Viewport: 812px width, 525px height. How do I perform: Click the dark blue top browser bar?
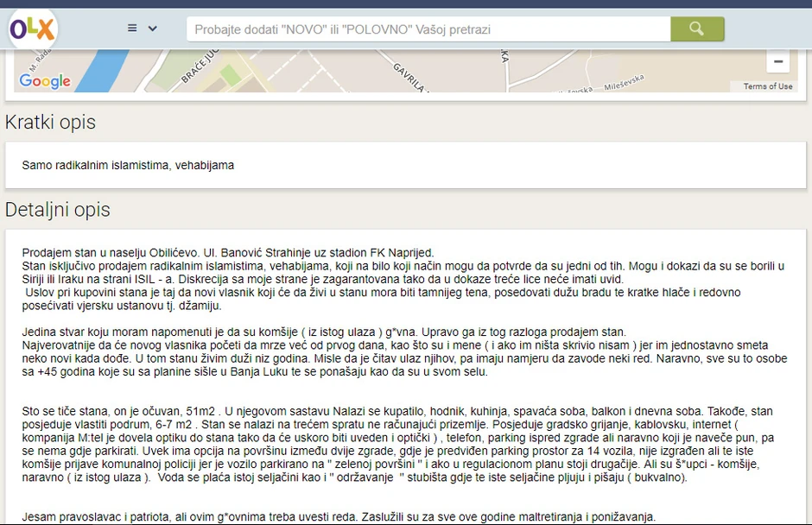406,3
